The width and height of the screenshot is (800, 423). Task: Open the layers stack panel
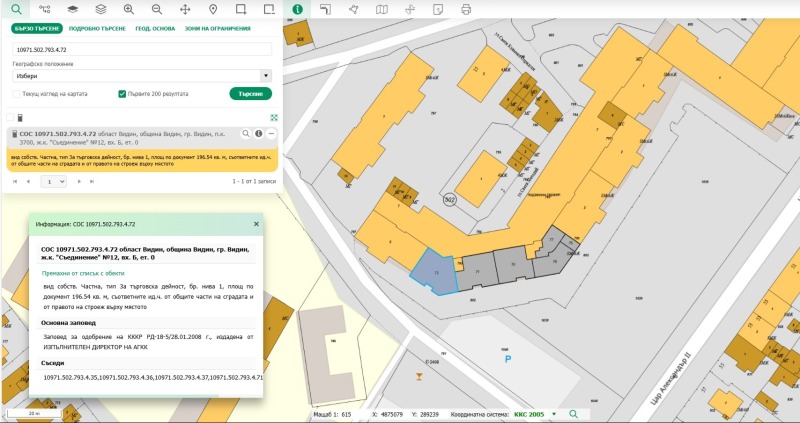coord(100,9)
